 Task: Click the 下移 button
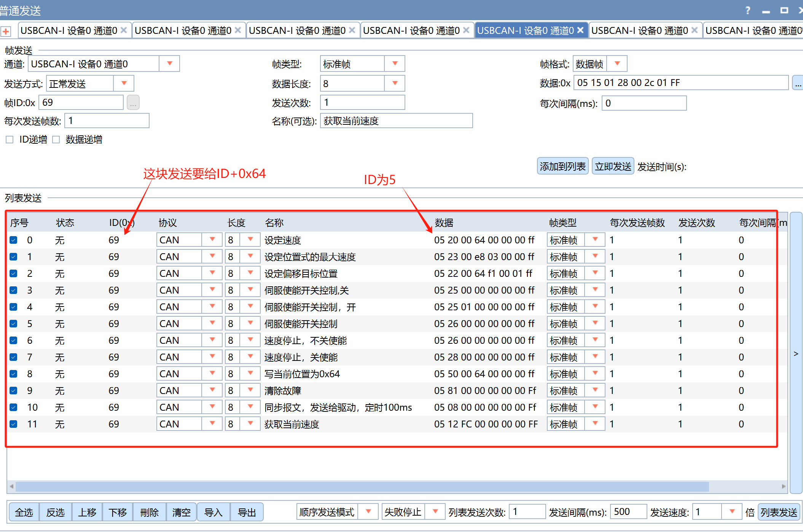coord(118,512)
